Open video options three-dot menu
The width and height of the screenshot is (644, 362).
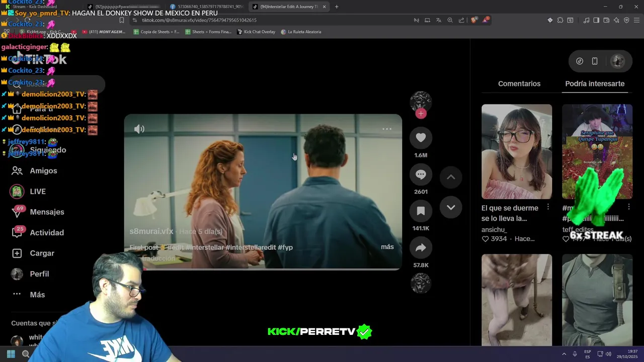pyautogui.click(x=387, y=129)
